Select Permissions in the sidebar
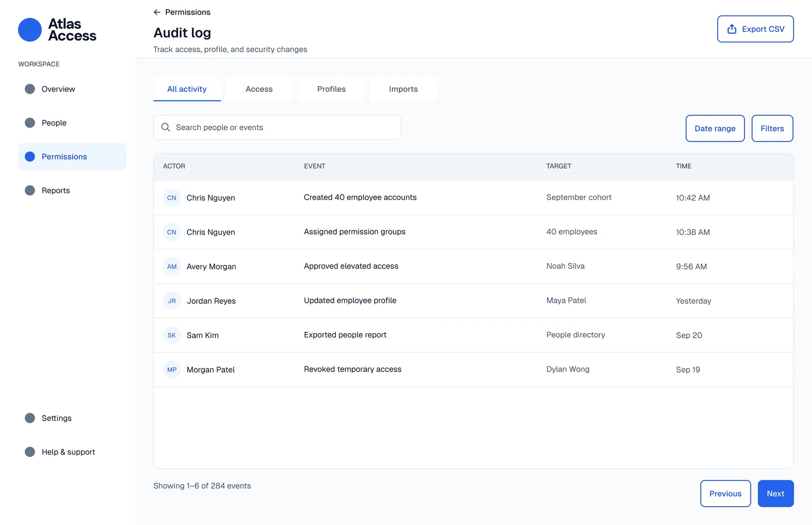The image size is (812, 525). (x=72, y=156)
